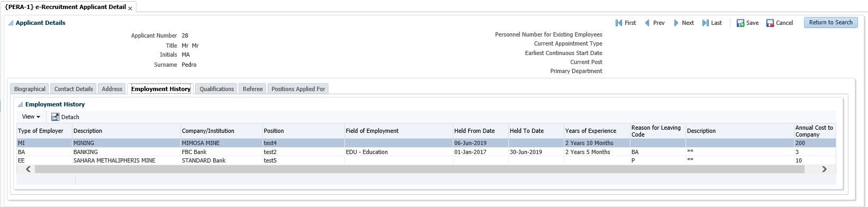The height and width of the screenshot is (207, 868).
Task: Click the Return to Search button
Action: [830, 22]
